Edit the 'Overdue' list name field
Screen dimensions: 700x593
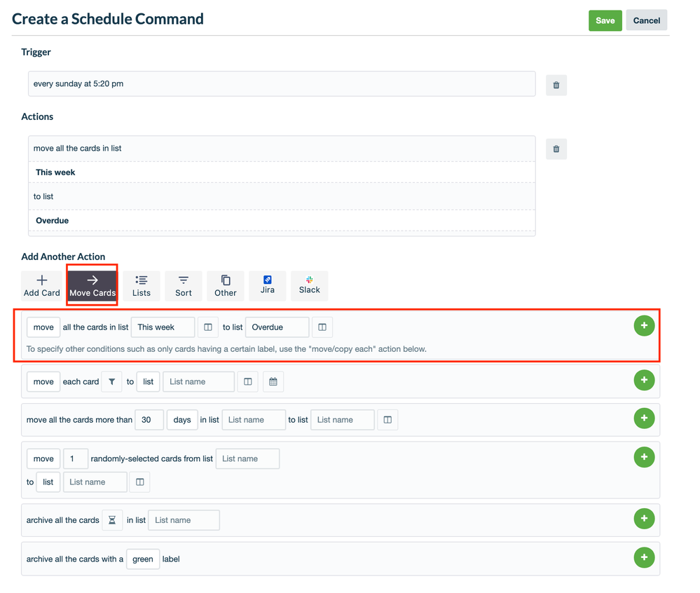(277, 327)
